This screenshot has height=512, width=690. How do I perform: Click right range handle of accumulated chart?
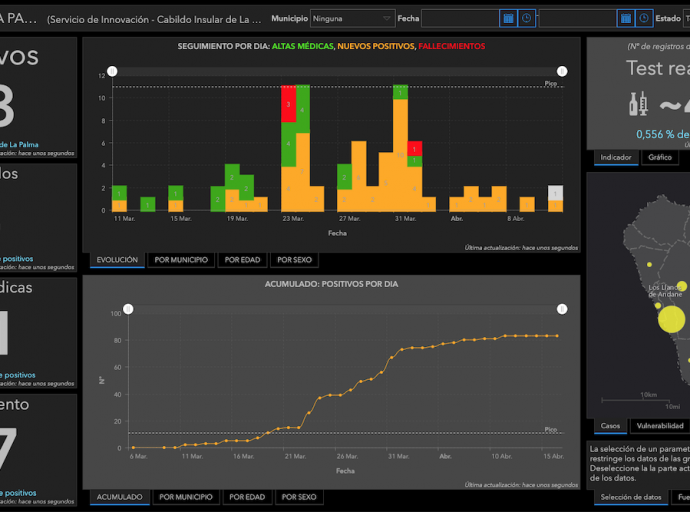point(562,309)
